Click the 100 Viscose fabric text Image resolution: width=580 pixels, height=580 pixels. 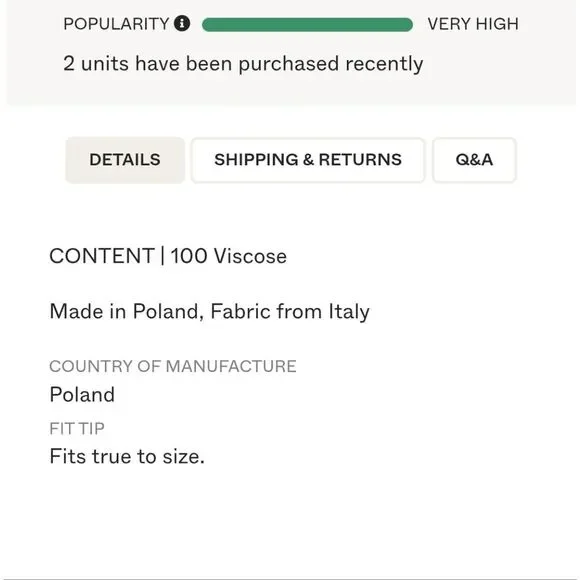(229, 256)
